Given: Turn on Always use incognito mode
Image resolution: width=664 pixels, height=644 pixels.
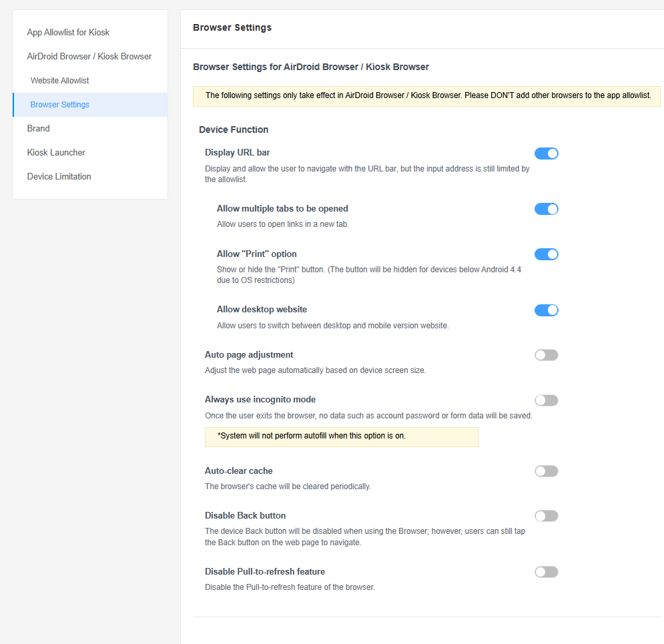Looking at the screenshot, I should pyautogui.click(x=546, y=400).
